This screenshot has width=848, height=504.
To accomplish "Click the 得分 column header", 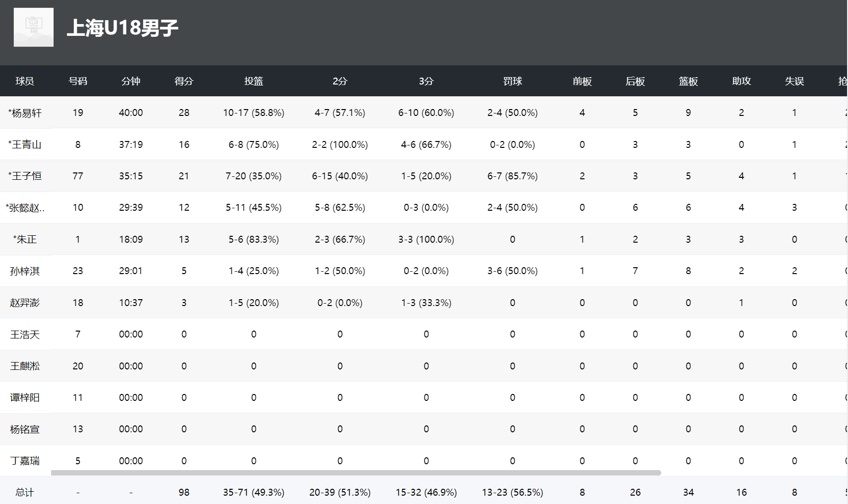I will pos(184,81).
